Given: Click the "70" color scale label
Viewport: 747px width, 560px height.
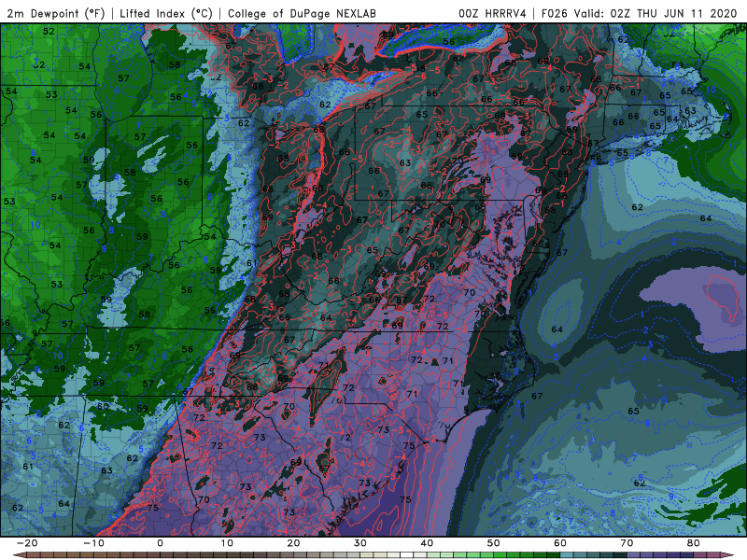Looking at the screenshot, I should 627,543.
